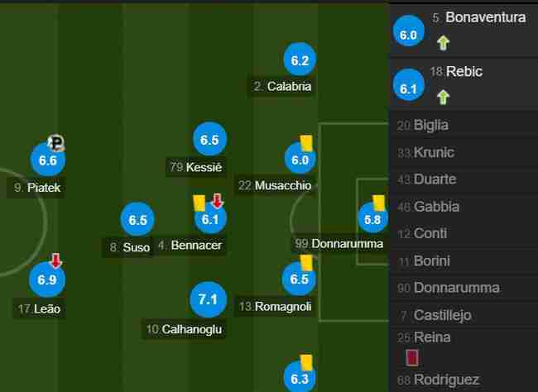The height and width of the screenshot is (392, 538).
Task: Click Piatek's penalty icon badge
Action: tap(56, 142)
